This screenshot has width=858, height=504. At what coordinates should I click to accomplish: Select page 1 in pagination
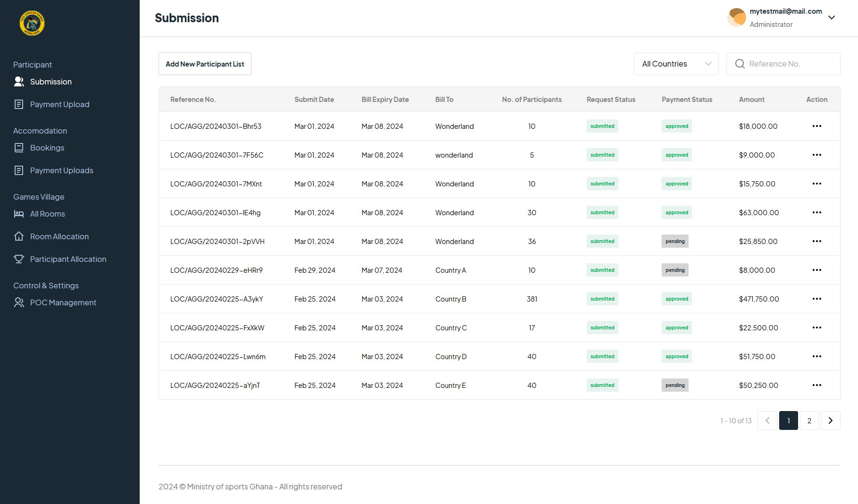[789, 420]
